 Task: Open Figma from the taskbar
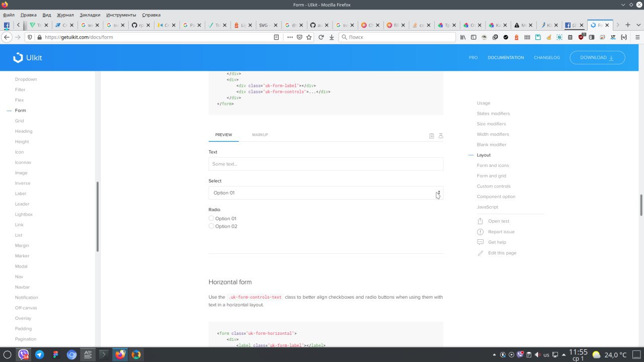(55, 354)
